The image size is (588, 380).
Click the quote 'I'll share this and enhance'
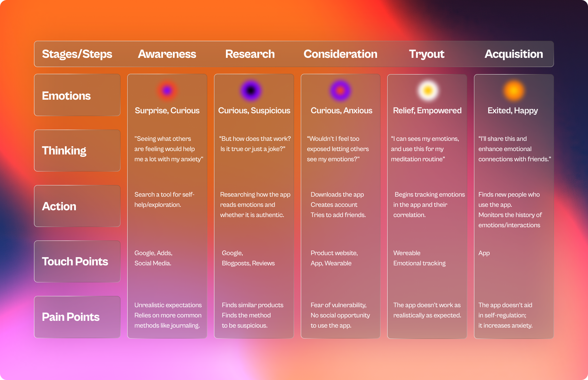pos(515,149)
